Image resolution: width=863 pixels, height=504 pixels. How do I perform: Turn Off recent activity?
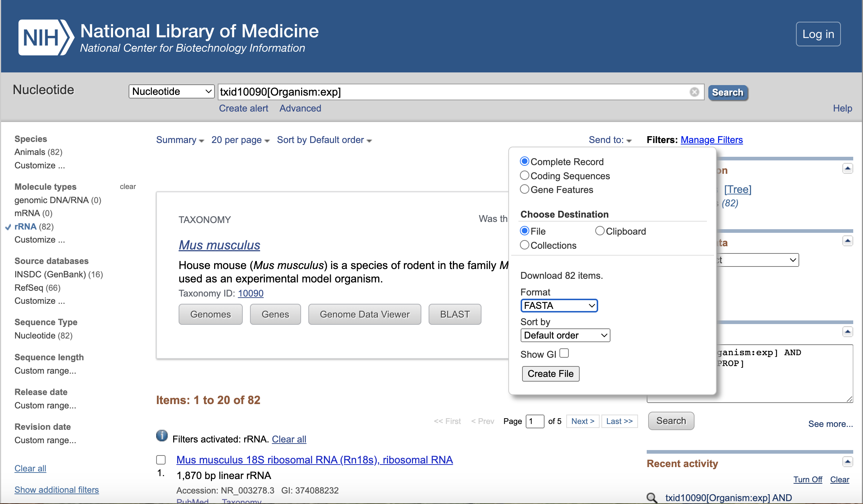(x=808, y=479)
